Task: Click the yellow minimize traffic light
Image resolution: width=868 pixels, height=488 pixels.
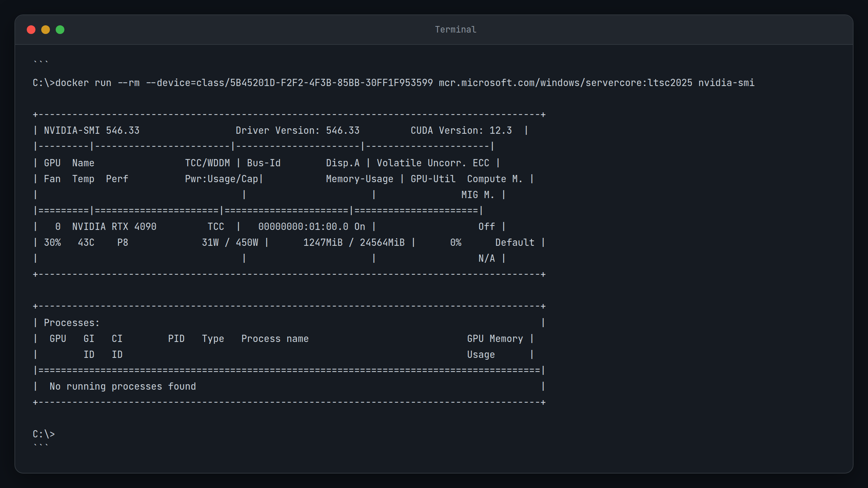Action: 46,29
